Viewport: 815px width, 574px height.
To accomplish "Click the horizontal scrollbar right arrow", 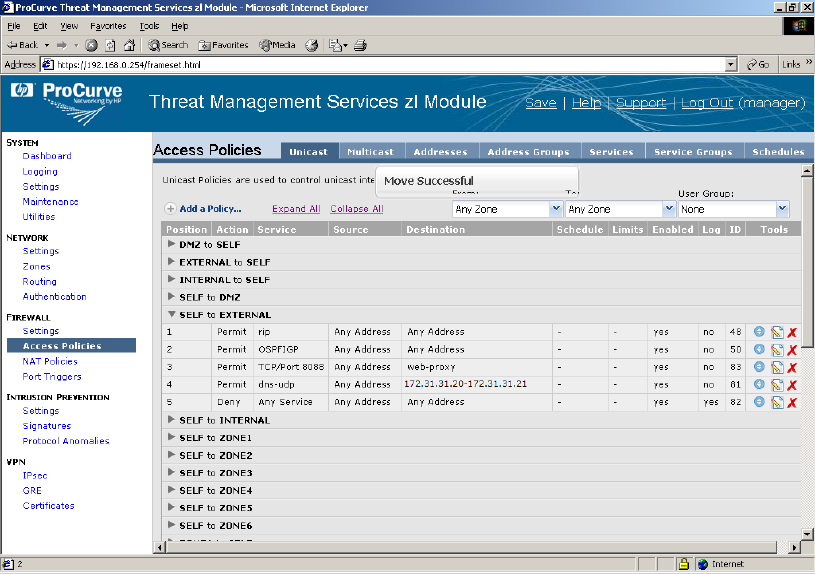I will click(x=794, y=547).
